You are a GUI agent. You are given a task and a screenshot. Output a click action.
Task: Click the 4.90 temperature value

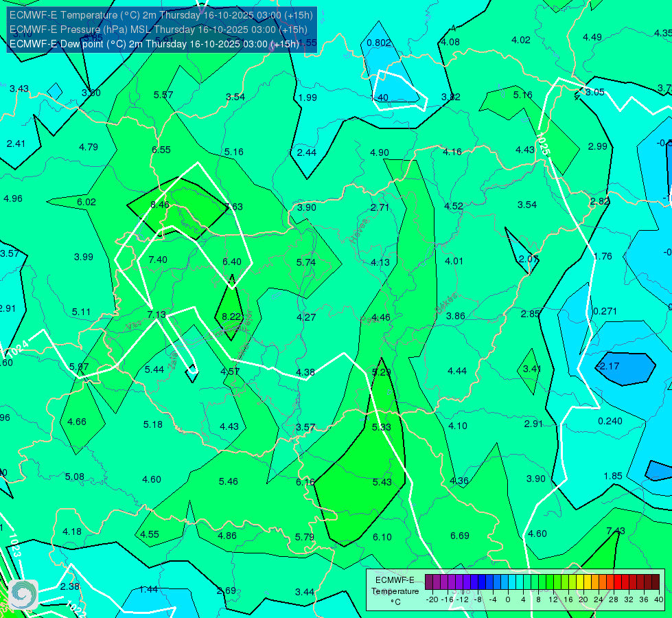click(x=380, y=152)
